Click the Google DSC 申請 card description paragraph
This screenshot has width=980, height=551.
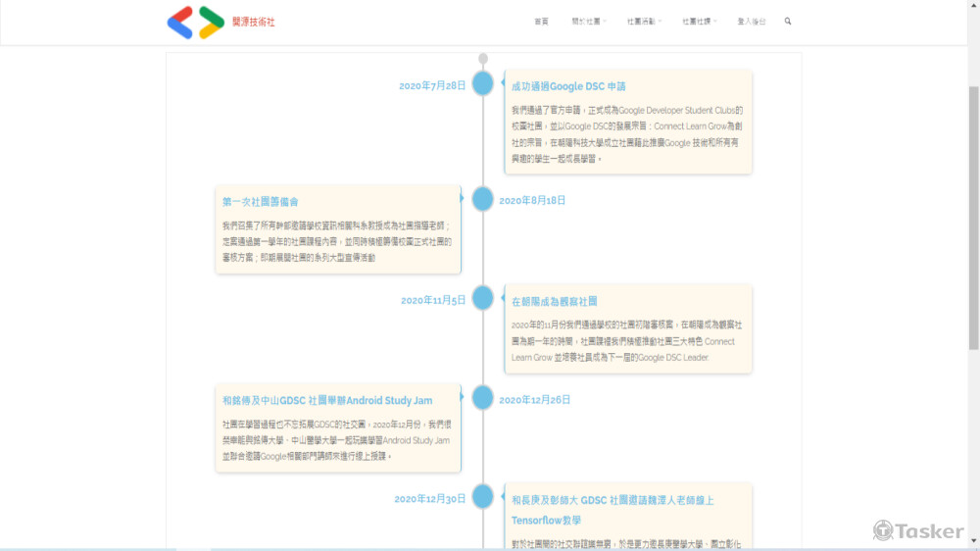point(627,134)
